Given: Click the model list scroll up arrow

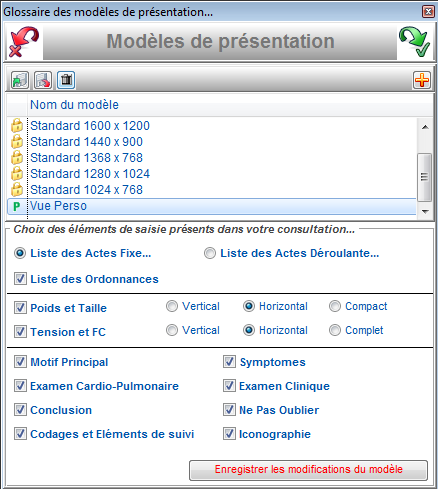Looking at the screenshot, I should pyautogui.click(x=425, y=127).
